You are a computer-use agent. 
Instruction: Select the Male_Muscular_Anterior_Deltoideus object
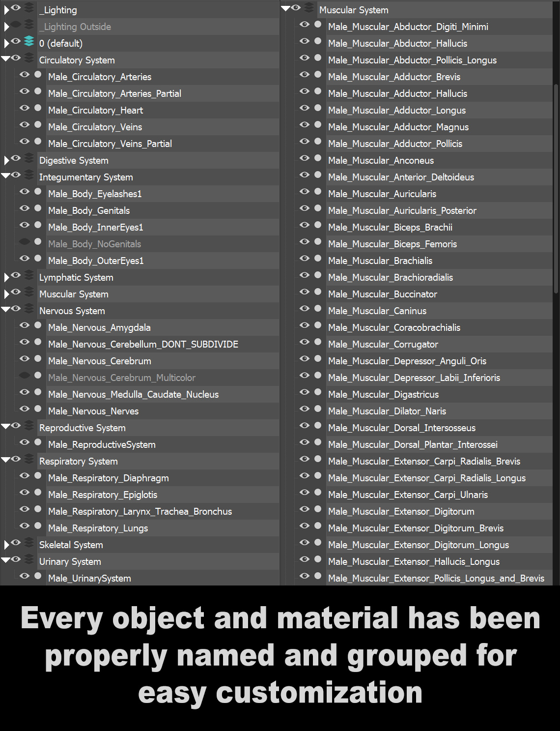(439, 177)
